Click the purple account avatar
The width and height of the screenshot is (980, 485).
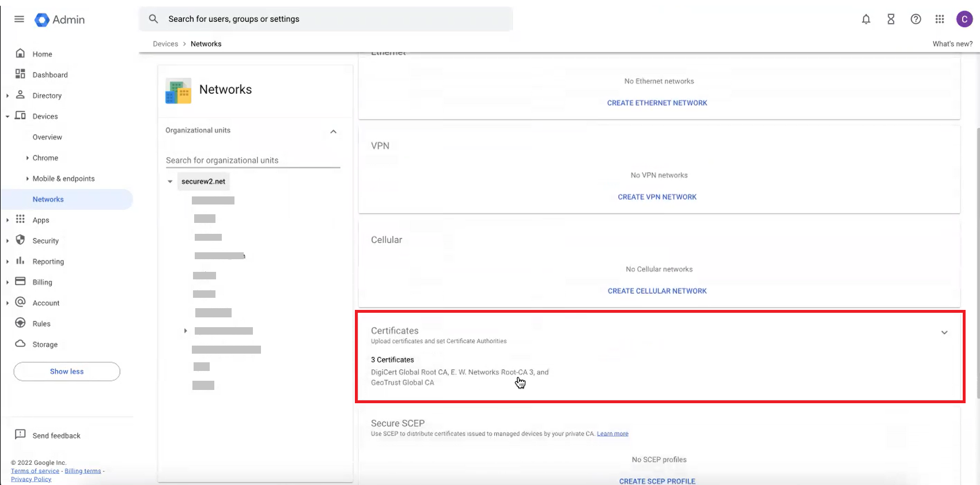coord(964,19)
